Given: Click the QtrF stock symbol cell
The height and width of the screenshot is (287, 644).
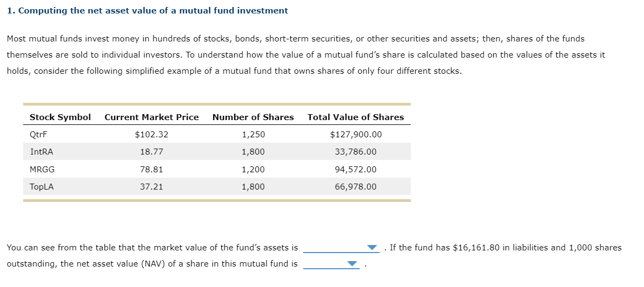Looking at the screenshot, I should click(x=35, y=135).
